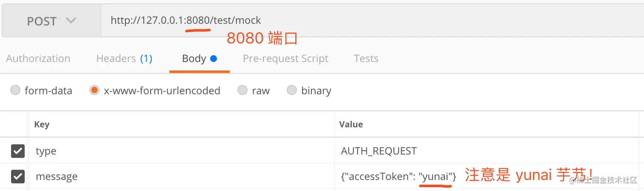Click the type key cell
Screen dimensions: 644x191
(x=182, y=151)
